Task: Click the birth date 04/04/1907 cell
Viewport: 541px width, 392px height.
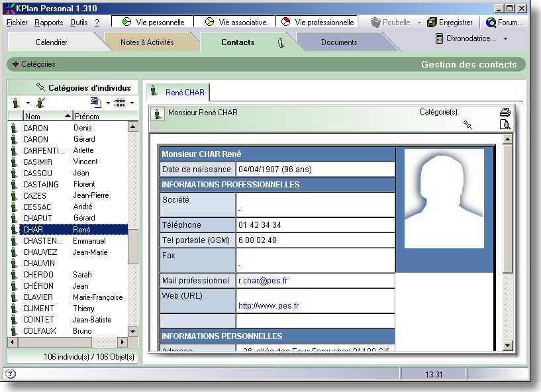Action: pyautogui.click(x=315, y=169)
